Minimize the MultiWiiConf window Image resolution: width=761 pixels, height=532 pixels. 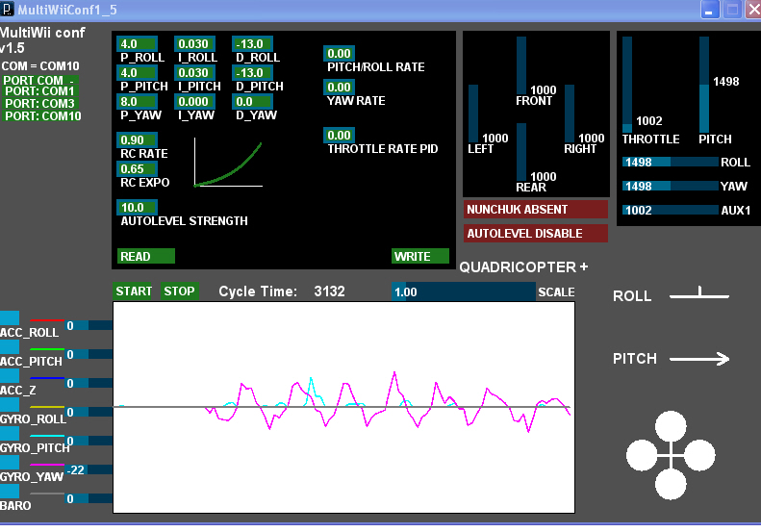[709, 10]
